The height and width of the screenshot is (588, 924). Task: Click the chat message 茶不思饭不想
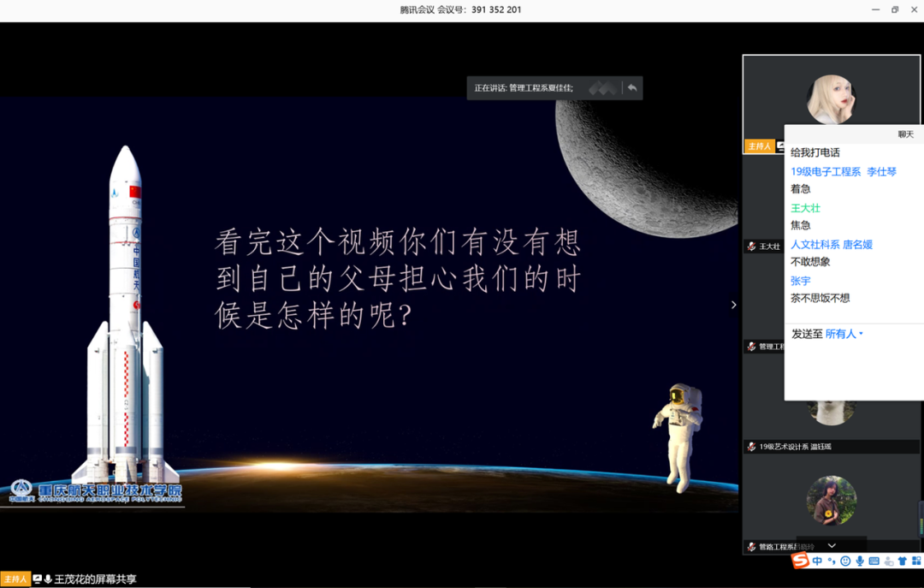click(820, 298)
